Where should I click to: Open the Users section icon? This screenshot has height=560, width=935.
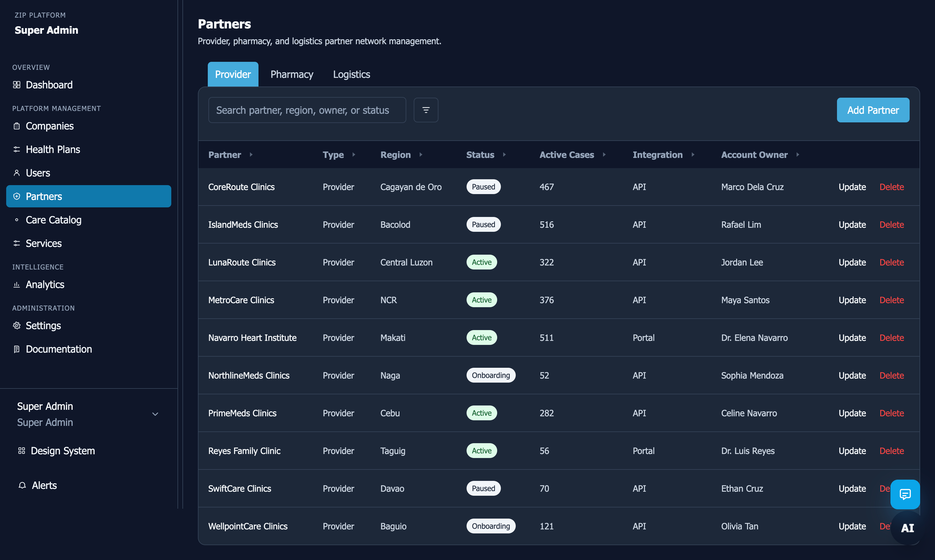pyautogui.click(x=17, y=173)
